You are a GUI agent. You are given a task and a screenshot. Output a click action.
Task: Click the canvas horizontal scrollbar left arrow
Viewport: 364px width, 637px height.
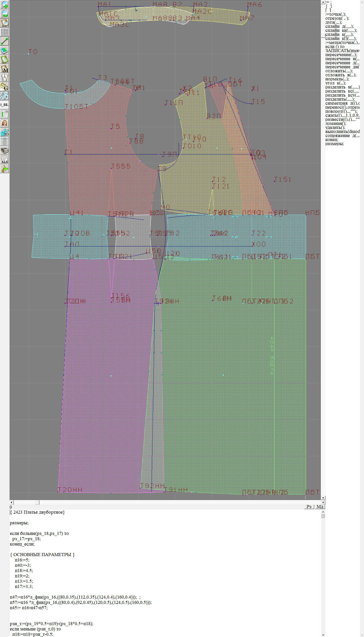click(x=11, y=502)
